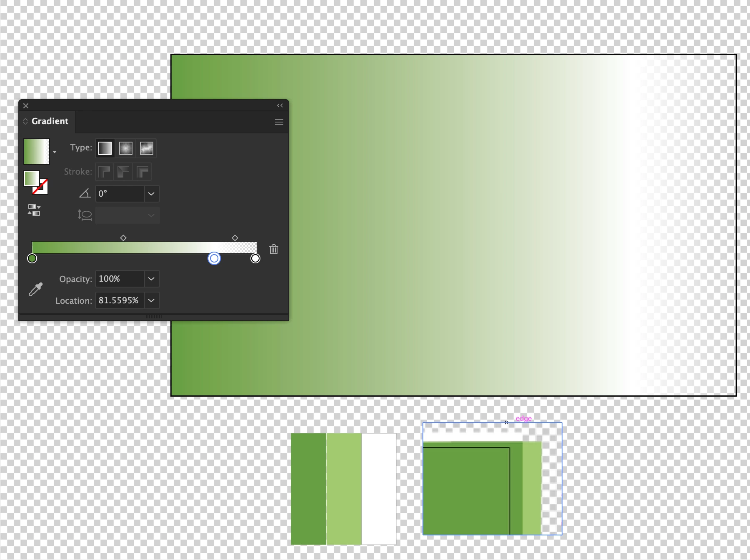Image resolution: width=750 pixels, height=560 pixels.
Task: Click the gradient angle icon
Action: [x=85, y=193]
